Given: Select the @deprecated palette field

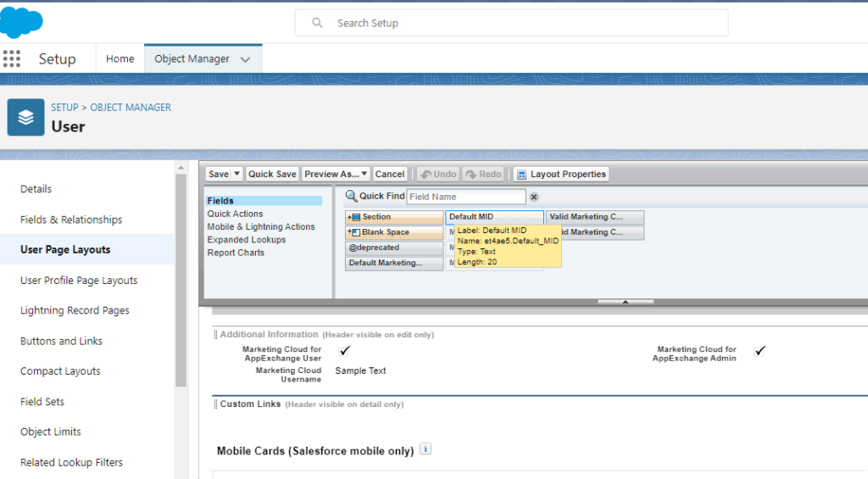Looking at the screenshot, I should click(x=394, y=248).
